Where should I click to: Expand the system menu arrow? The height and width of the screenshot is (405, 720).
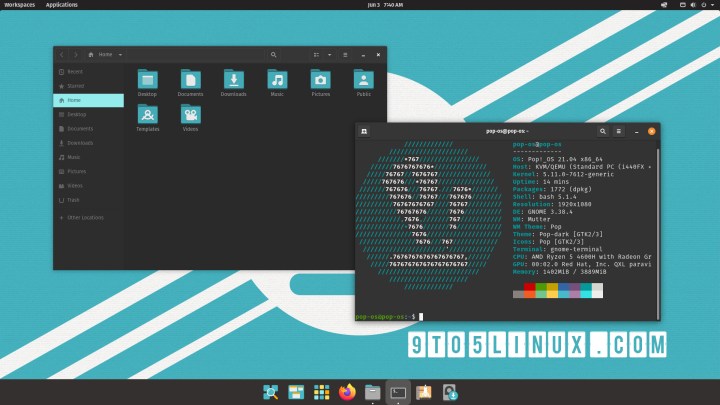(712, 5)
